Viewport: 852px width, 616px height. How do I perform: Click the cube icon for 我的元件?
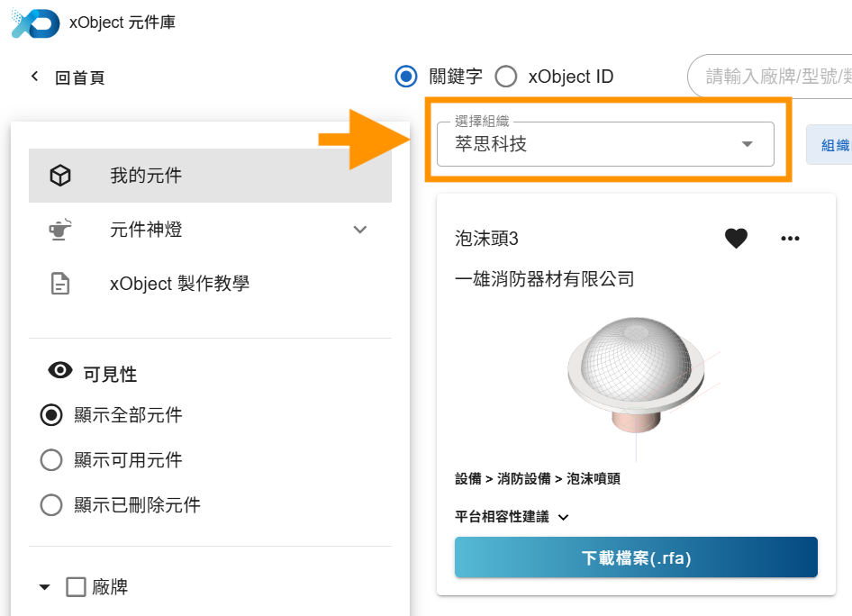point(60,176)
